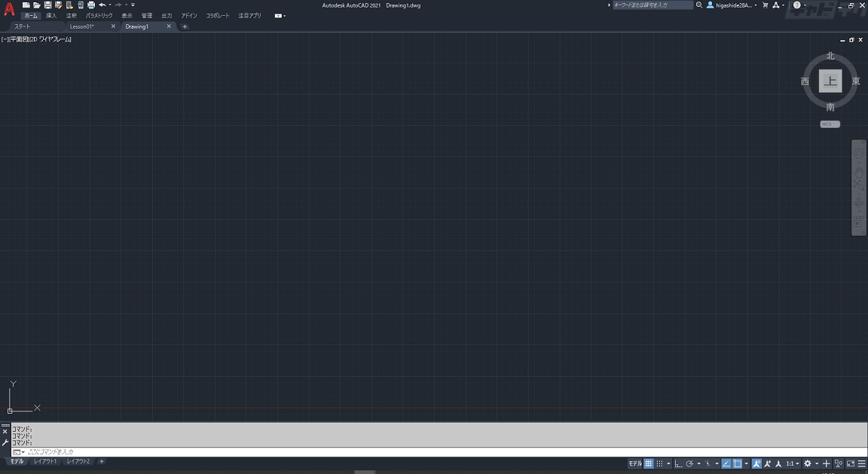Open the アドイン ribbon tab

(189, 16)
